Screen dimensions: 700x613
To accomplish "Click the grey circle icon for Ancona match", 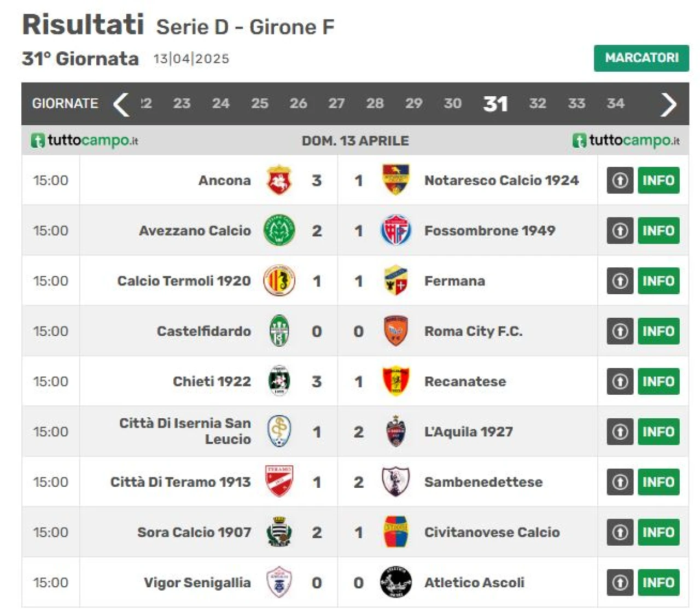I will click(x=620, y=180).
